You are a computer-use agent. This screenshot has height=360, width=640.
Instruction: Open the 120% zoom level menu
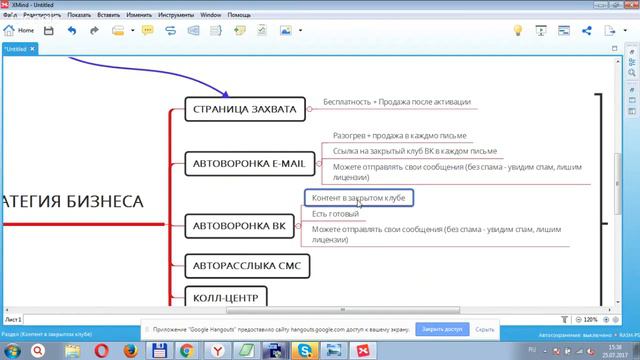[x=590, y=320]
